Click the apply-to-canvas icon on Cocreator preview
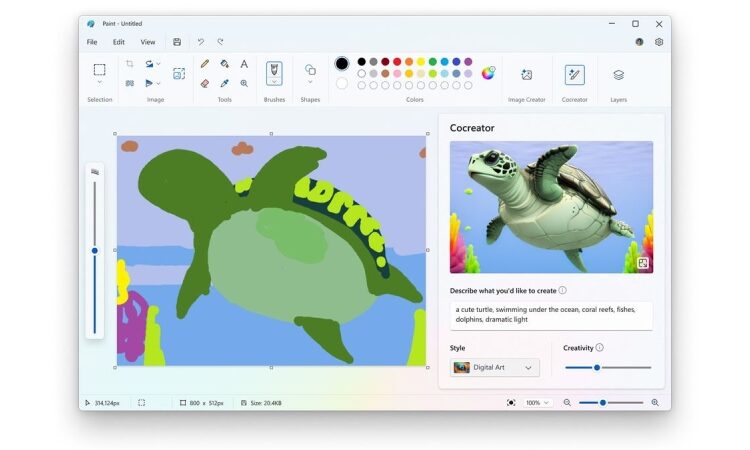 642,263
